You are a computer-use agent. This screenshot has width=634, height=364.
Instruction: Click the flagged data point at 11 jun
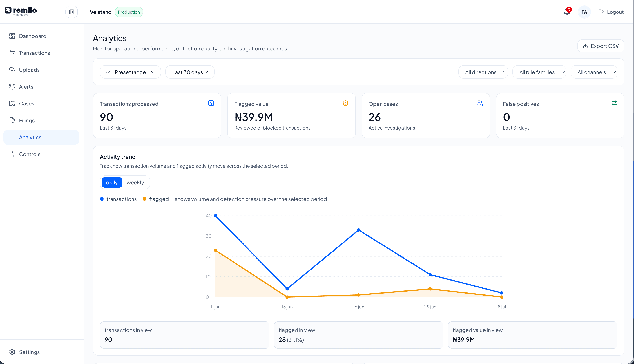(x=215, y=250)
